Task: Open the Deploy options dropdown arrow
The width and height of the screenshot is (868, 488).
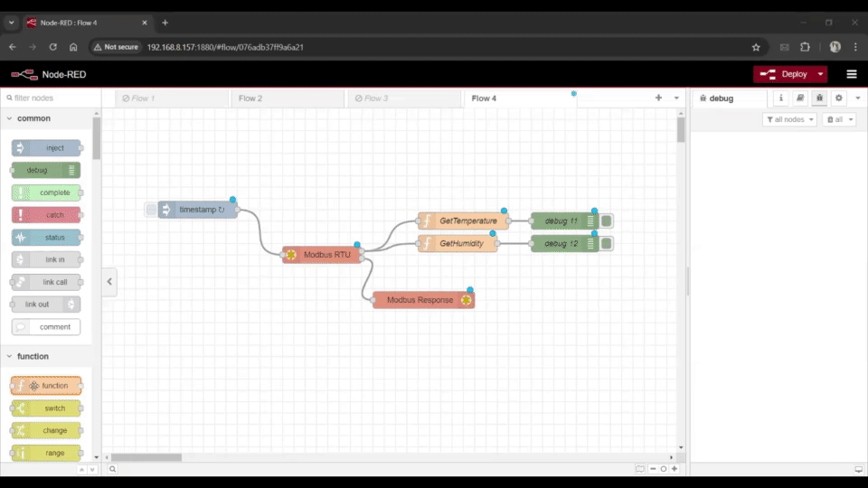Action: pos(820,74)
